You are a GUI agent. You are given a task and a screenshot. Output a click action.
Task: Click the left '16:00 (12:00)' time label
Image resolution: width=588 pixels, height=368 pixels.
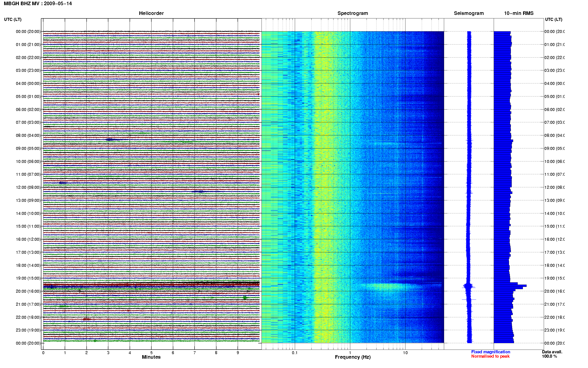tap(28, 239)
